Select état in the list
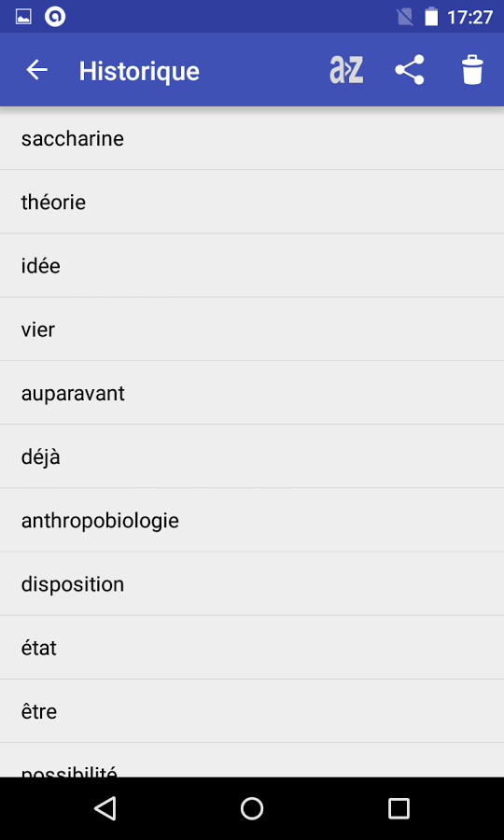504x840 pixels. point(252,648)
